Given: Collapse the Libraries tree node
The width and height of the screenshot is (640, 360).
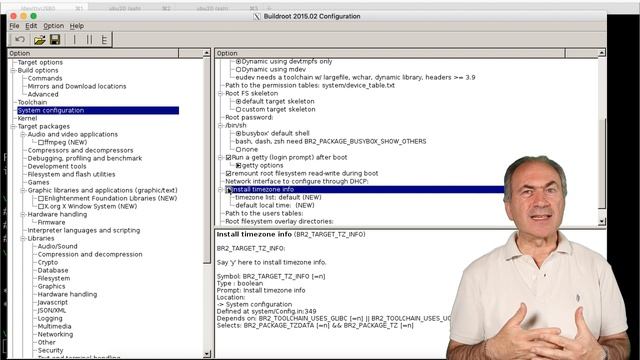Looking at the screenshot, I should [23, 238].
